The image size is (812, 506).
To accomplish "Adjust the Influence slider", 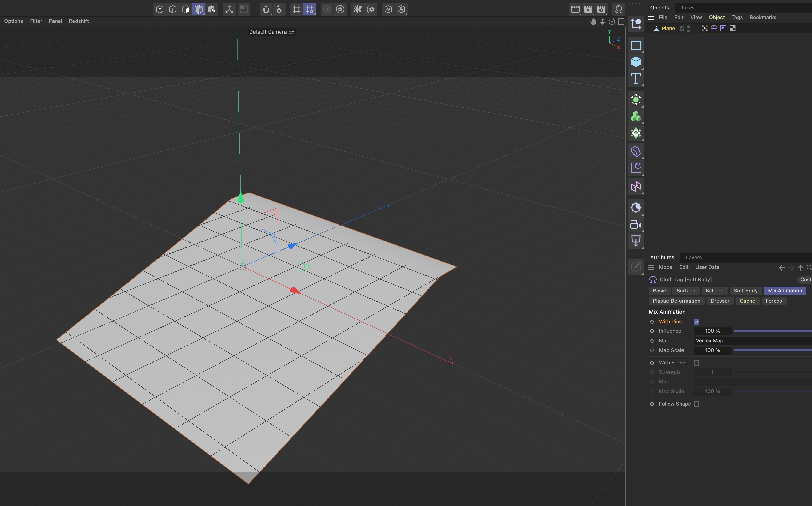I will coord(770,331).
